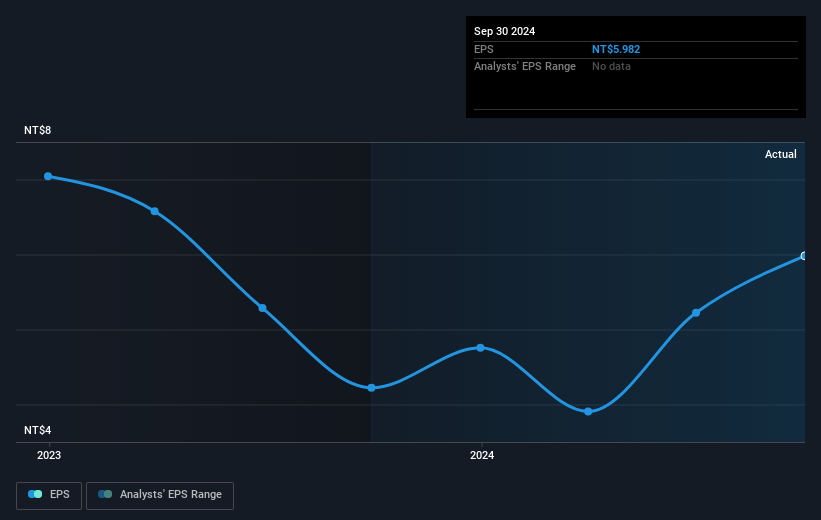Click the EPS row label in tooltip
The height and width of the screenshot is (520, 821).
484,49
